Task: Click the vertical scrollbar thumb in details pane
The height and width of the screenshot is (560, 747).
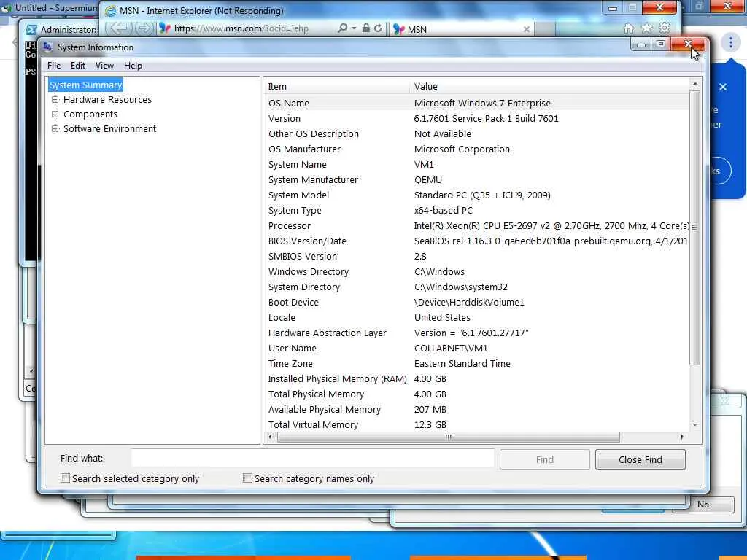Action: coord(695,228)
